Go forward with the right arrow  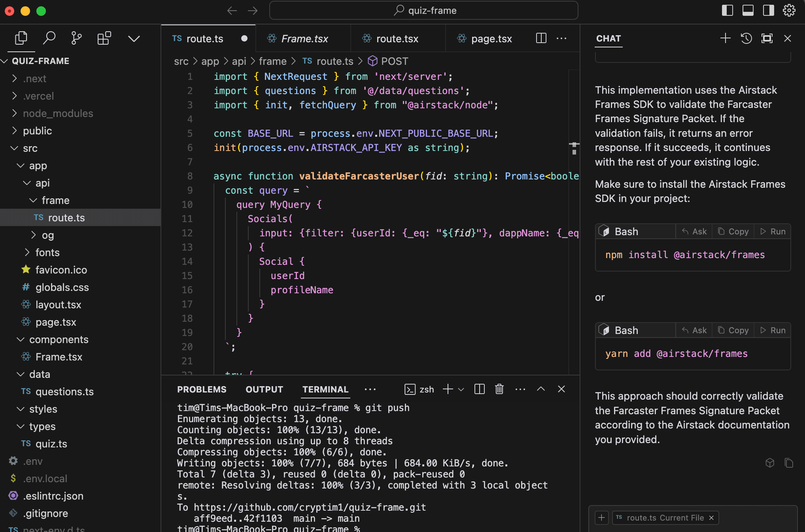tap(253, 11)
